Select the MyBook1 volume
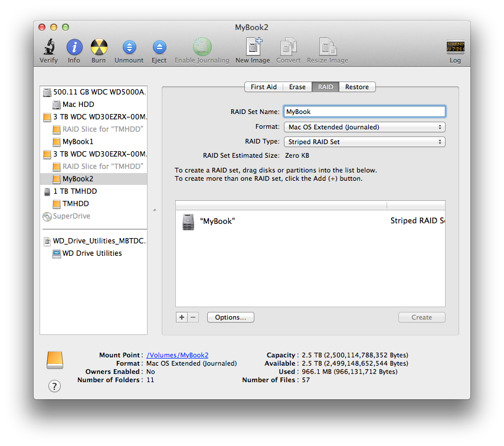 click(x=94, y=142)
